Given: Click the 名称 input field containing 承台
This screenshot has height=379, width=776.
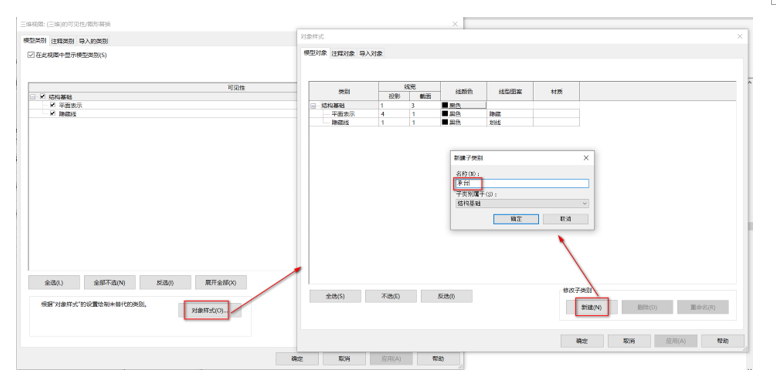Looking at the screenshot, I should coord(522,184).
